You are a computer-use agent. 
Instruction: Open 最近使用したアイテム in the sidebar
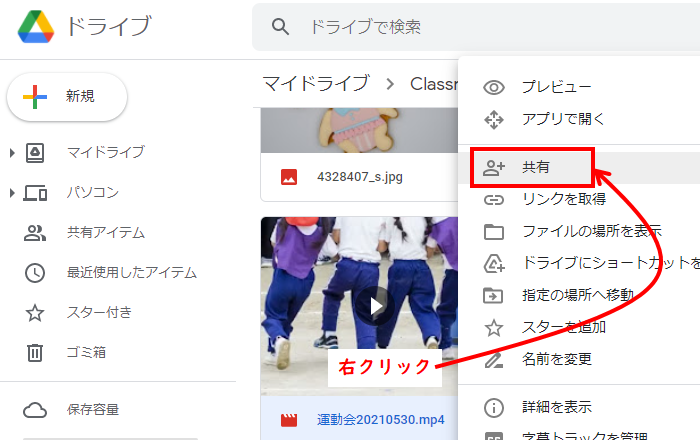131,272
